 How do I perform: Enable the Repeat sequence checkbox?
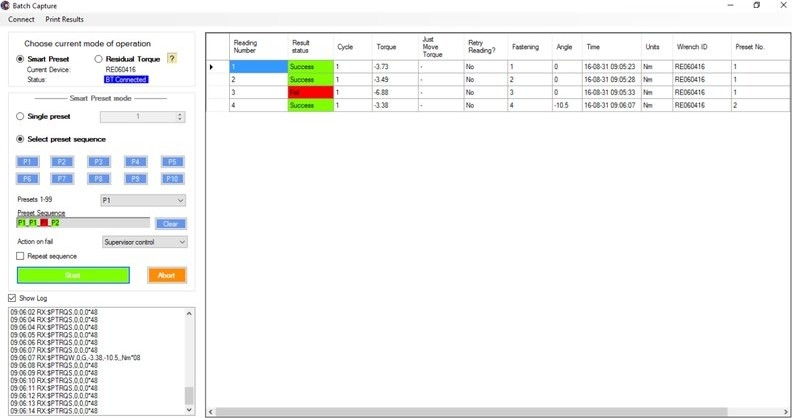click(x=21, y=256)
